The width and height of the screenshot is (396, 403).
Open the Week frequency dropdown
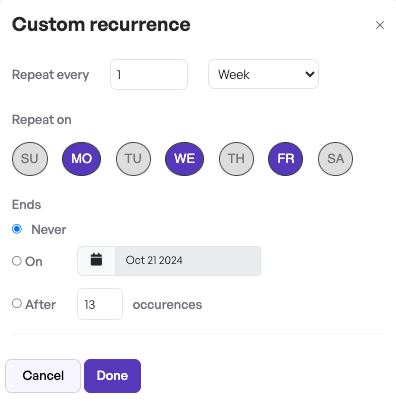(x=263, y=74)
